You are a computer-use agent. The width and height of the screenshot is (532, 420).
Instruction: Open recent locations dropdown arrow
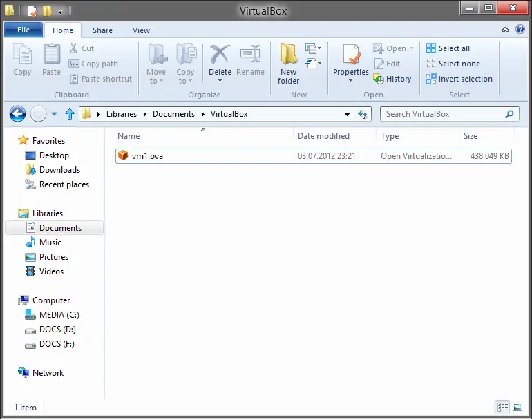coord(54,114)
